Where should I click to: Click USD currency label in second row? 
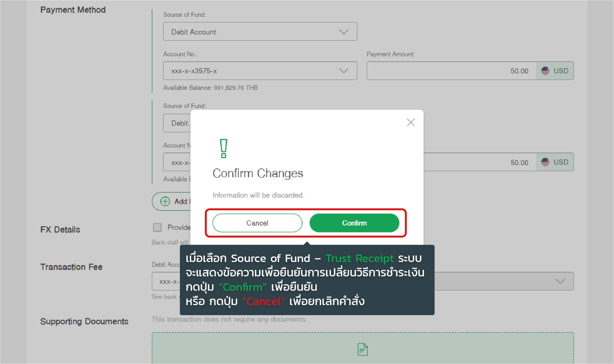[x=561, y=162]
